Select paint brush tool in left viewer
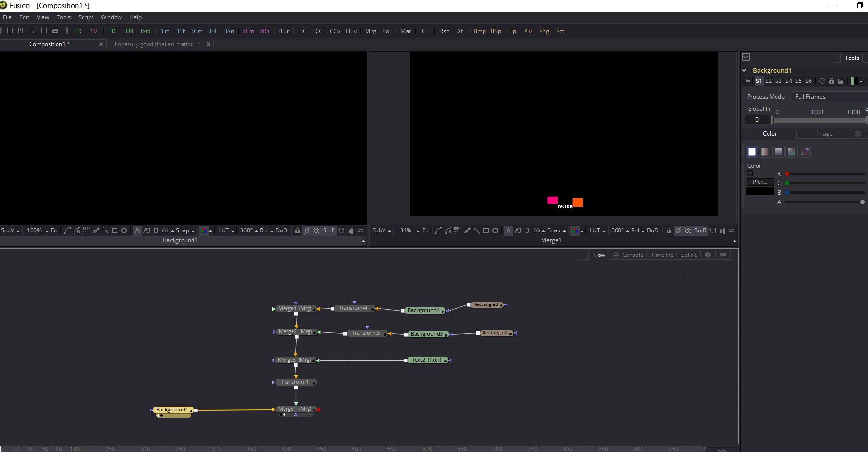 (x=96, y=230)
